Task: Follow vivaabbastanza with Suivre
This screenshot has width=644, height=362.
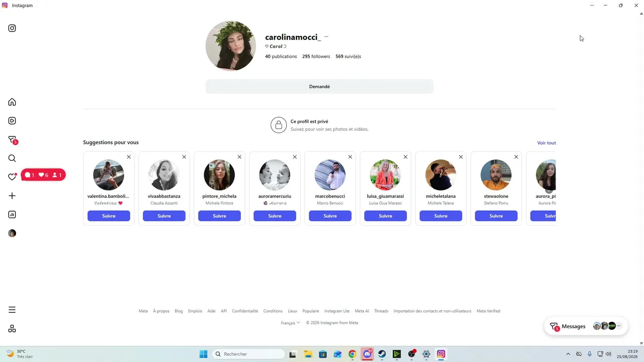Action: [x=164, y=216]
